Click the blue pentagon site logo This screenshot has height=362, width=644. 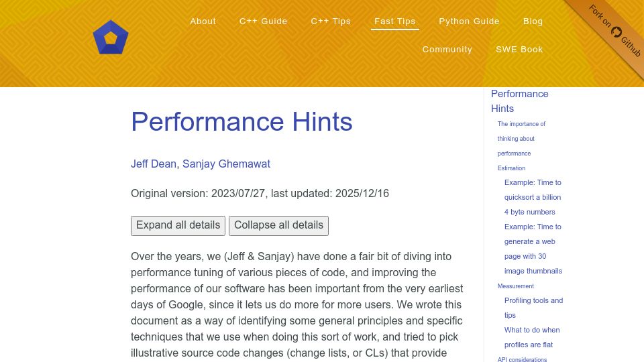coord(111,37)
